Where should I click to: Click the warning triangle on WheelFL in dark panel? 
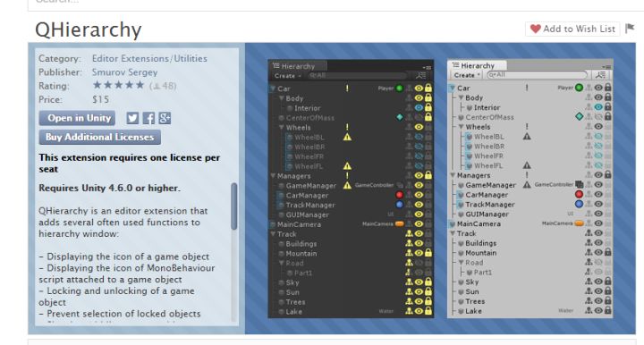(x=347, y=166)
